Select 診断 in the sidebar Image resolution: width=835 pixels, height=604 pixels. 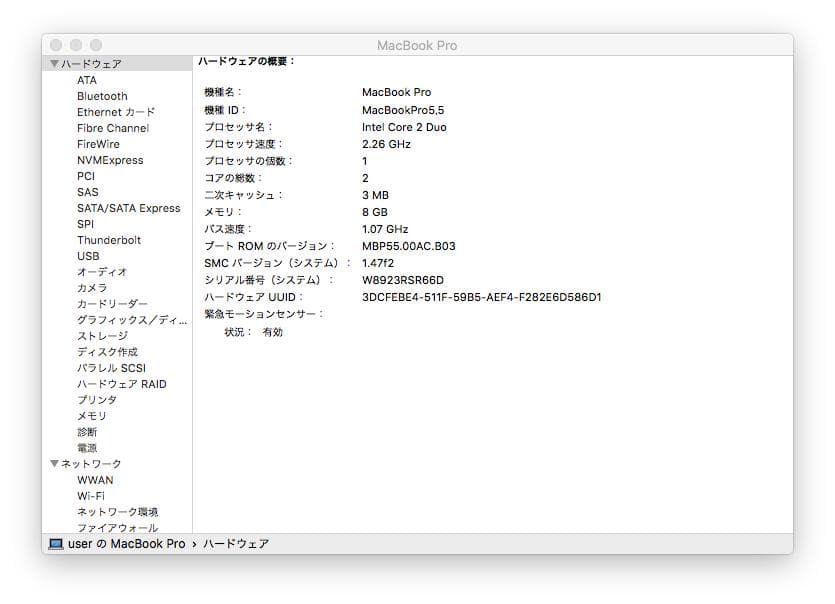(x=87, y=431)
